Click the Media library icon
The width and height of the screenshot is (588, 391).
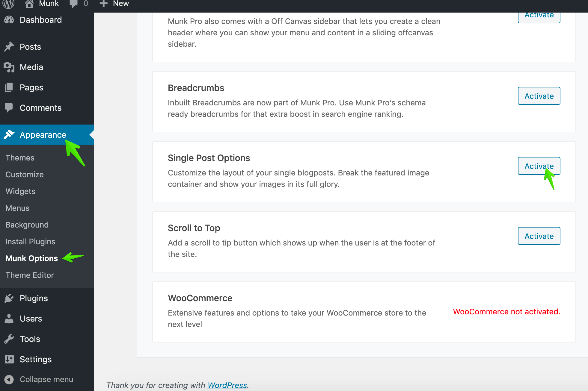[x=9, y=67]
